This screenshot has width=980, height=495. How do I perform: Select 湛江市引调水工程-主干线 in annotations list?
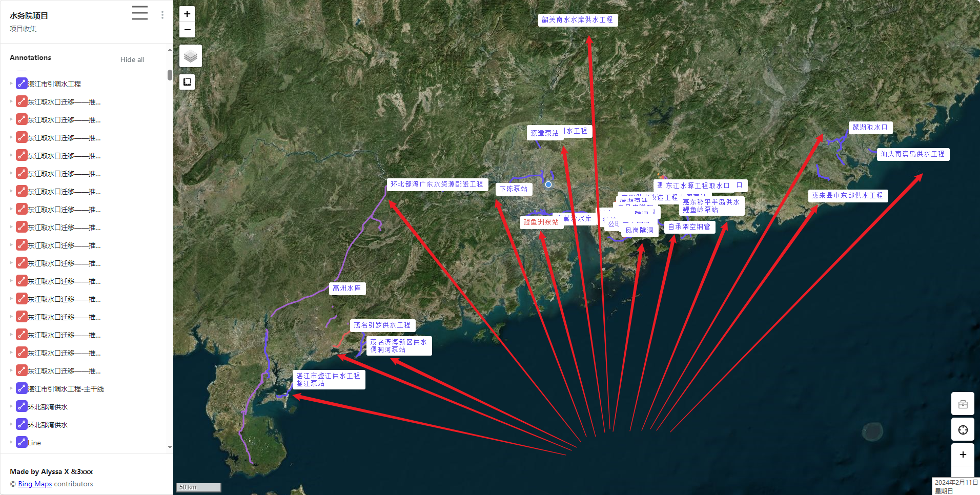pos(65,389)
